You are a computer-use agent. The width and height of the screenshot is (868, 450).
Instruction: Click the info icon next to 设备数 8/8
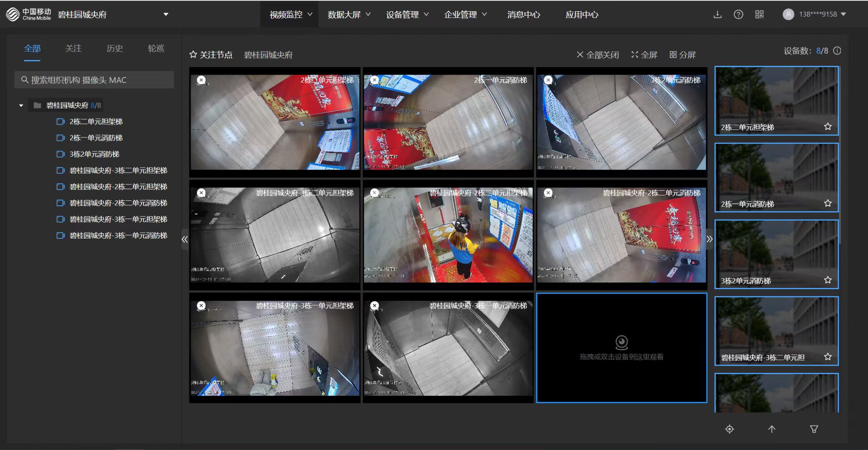click(x=837, y=51)
